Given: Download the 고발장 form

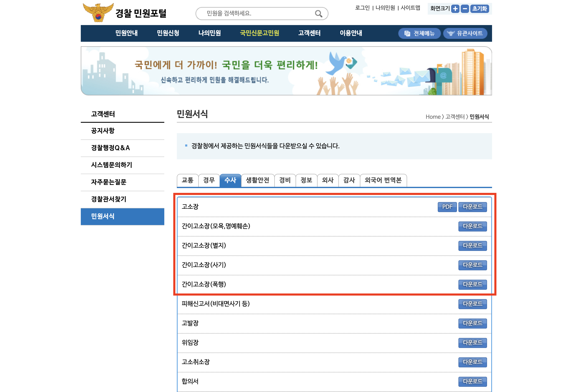Looking at the screenshot, I should pos(472,323).
